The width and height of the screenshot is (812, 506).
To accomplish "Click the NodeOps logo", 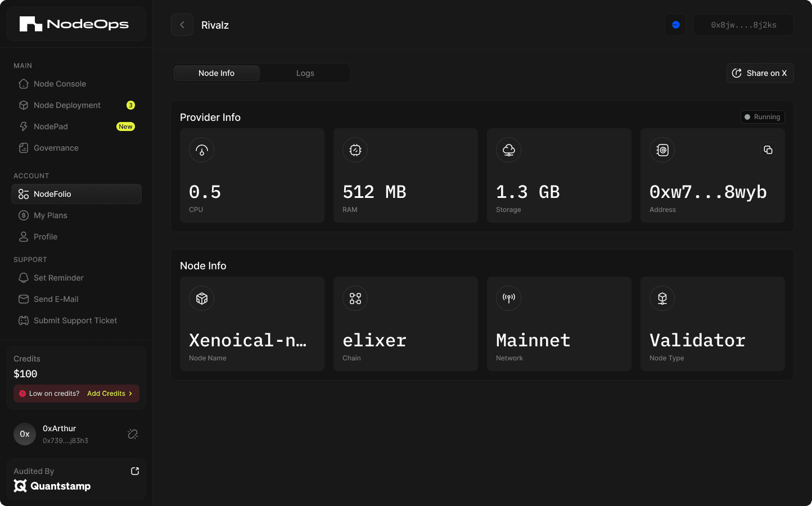I will tap(74, 24).
